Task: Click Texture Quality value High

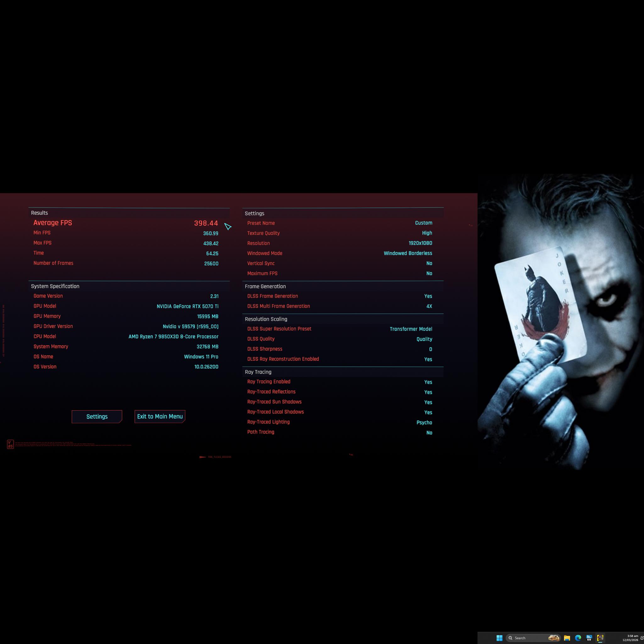Action: click(427, 233)
